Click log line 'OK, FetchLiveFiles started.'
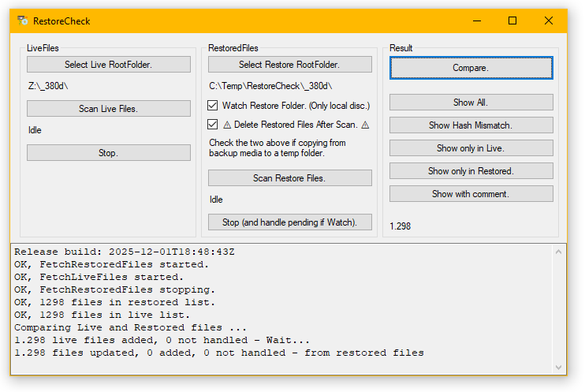585x392 pixels. click(x=99, y=277)
